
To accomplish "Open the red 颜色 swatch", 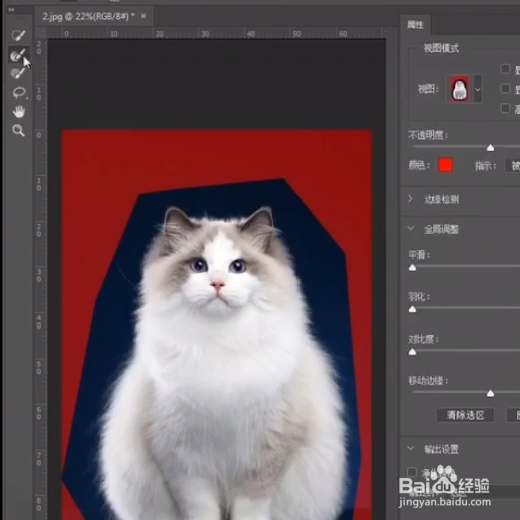I will (446, 165).
